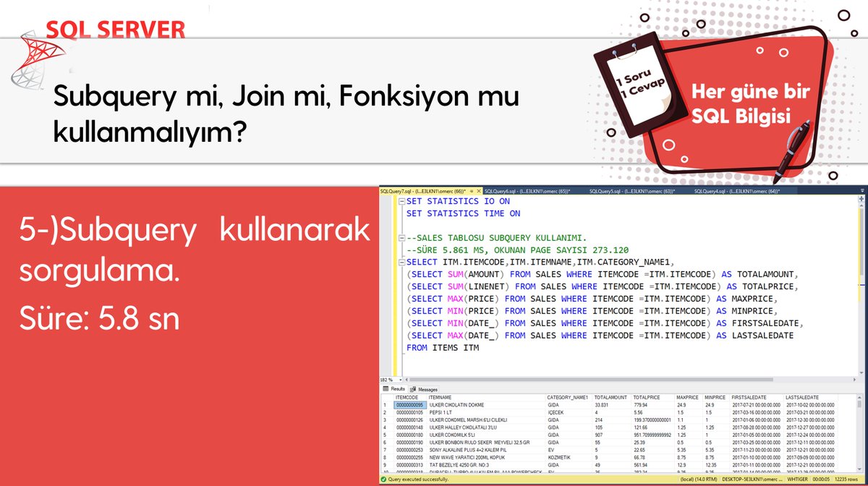Click the CATEGORY_NAME1 column header

569,398
